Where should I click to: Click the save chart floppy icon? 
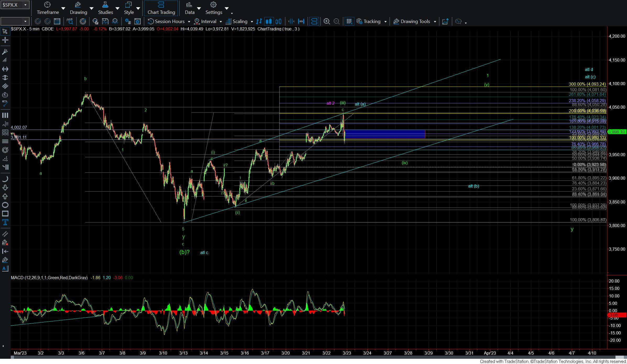105,21
